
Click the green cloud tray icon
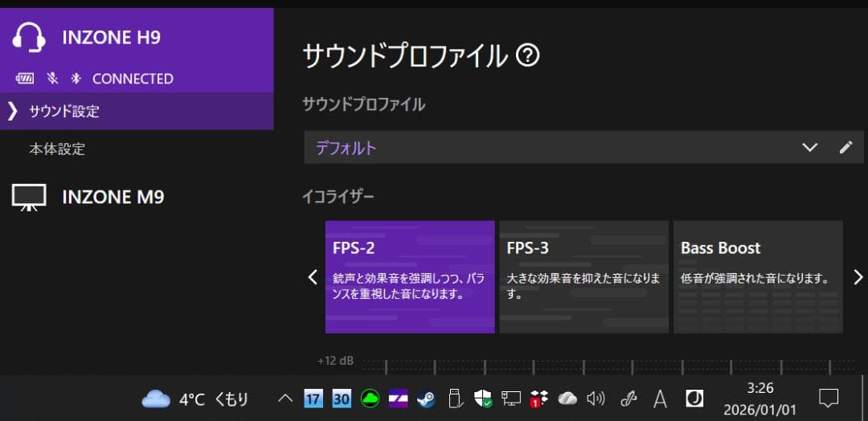(370, 399)
